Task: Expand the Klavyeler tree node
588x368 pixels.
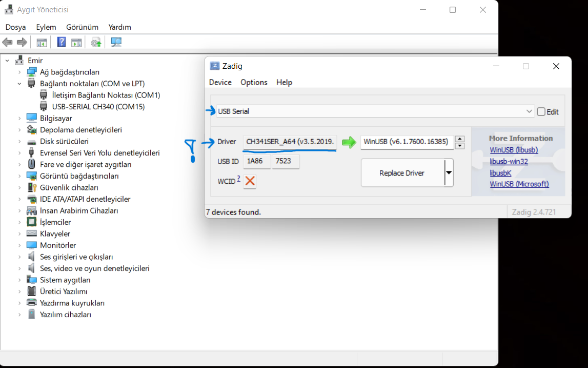Action: pos(19,234)
